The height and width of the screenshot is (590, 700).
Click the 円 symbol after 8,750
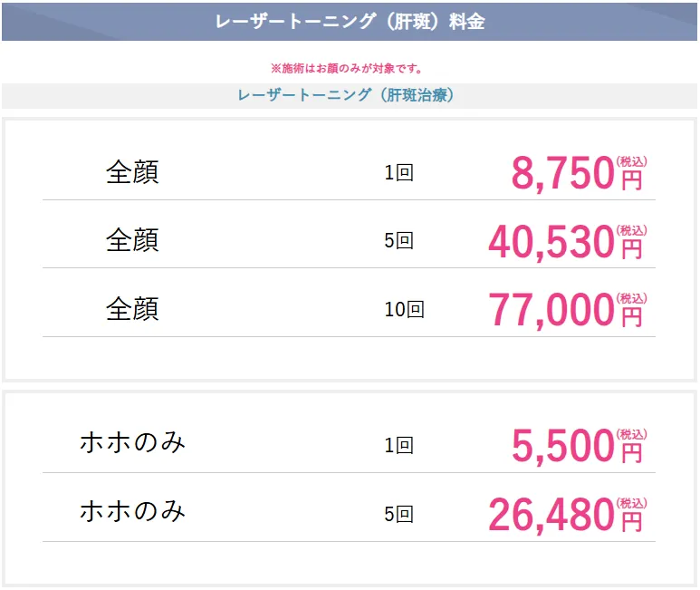point(631,179)
